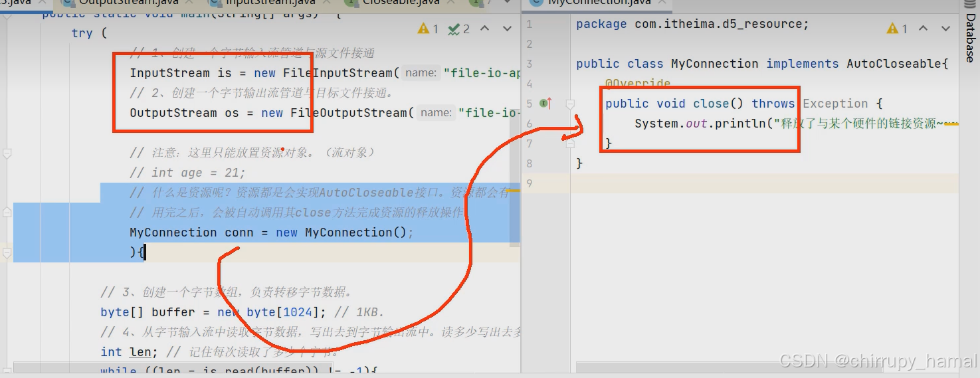Screen dimensions: 980x378
Task: Go to next highlighted error in left editor
Action: point(508,29)
